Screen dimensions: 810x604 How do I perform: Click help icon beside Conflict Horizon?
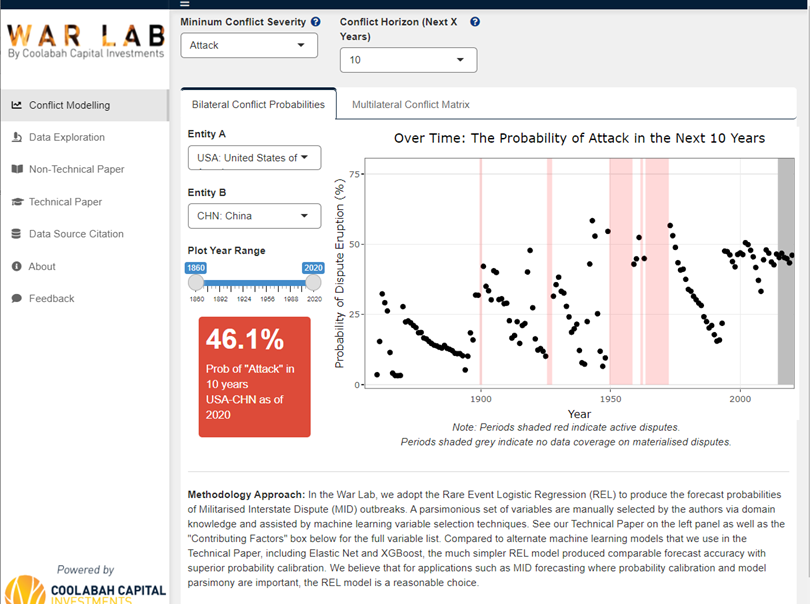point(475,21)
